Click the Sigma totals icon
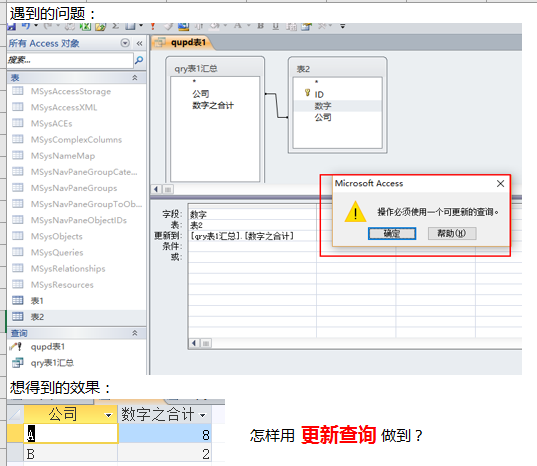Image resolution: width=537 pixels, height=466 pixels. pos(116,26)
